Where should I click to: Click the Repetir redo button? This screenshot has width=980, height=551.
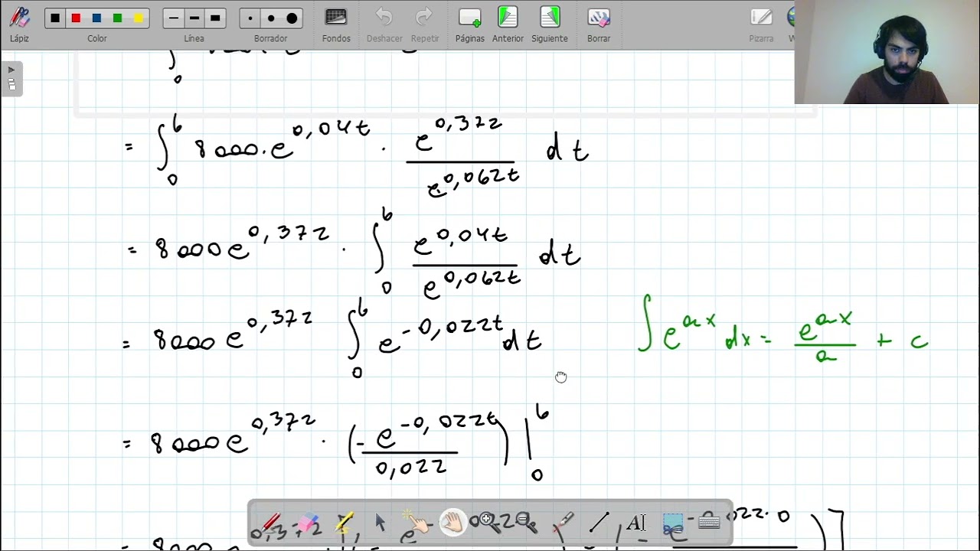tap(425, 24)
